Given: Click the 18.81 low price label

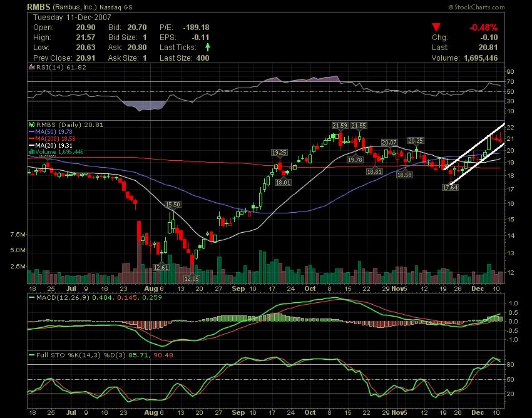Looking at the screenshot, I should coord(374,172).
